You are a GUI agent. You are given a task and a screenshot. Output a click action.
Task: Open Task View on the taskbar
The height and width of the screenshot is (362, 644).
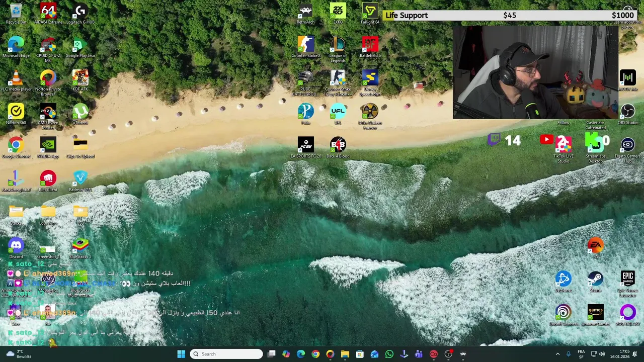point(272,354)
